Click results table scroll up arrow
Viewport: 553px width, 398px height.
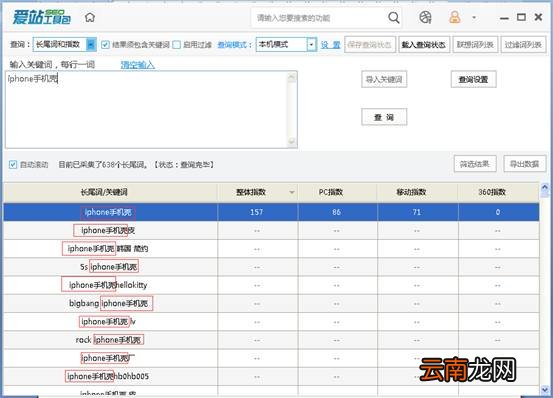545,188
